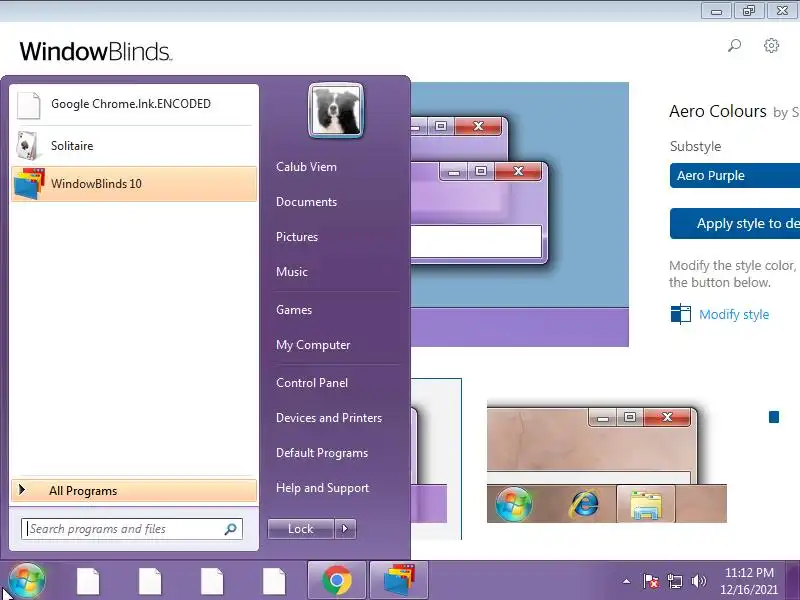The image size is (800, 600).
Task: Open the Aero Purple substyle dropdown
Action: [x=735, y=176]
